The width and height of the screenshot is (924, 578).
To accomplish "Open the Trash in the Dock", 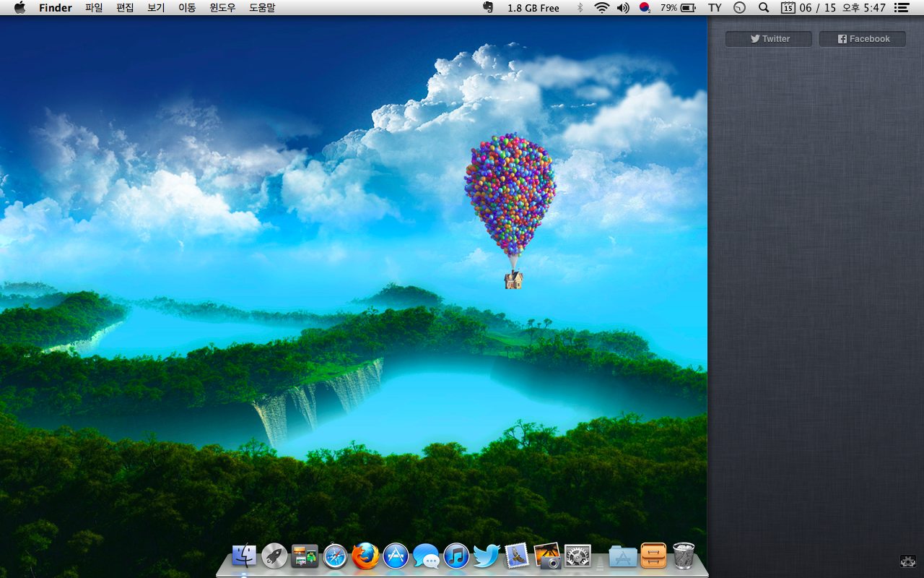I will coord(684,556).
